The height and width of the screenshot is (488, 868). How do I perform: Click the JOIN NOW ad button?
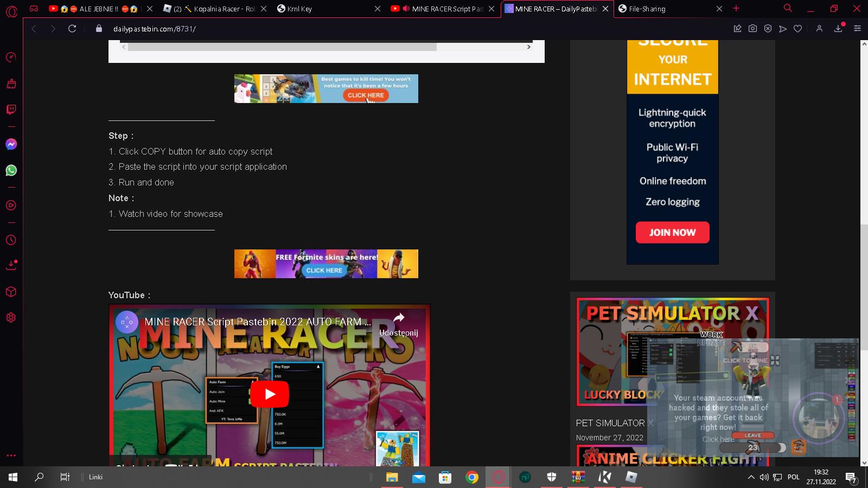click(672, 233)
